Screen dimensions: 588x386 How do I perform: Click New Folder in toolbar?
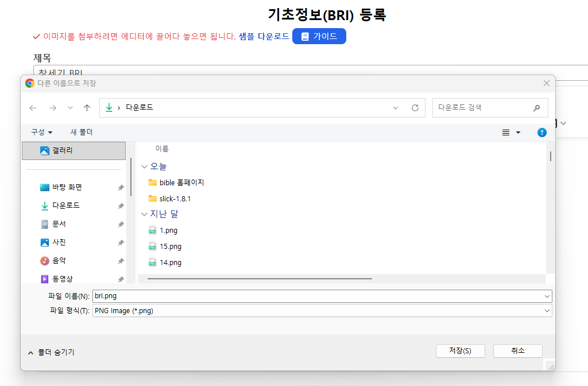[x=82, y=132]
